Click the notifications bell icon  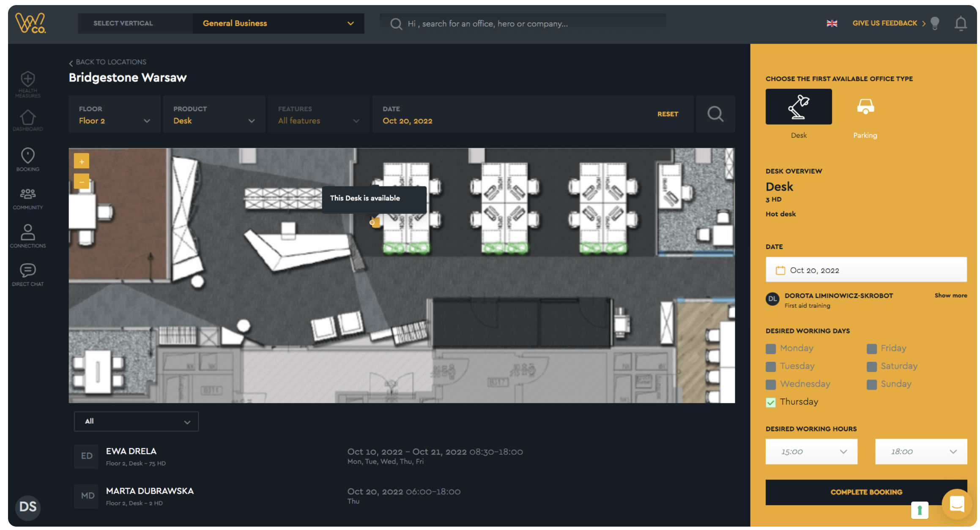point(960,24)
